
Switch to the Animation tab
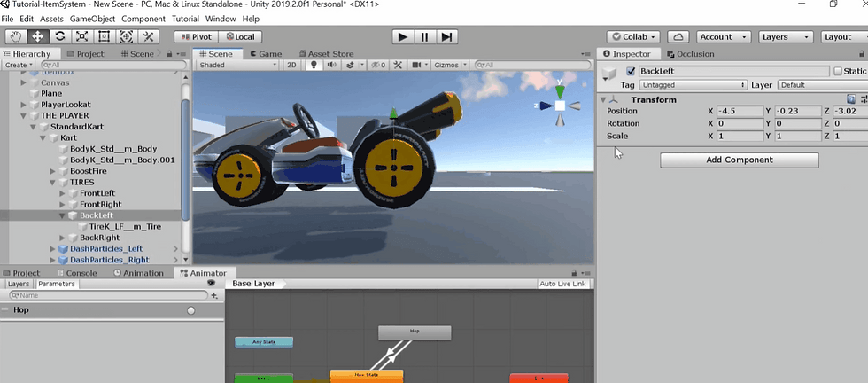(x=138, y=273)
